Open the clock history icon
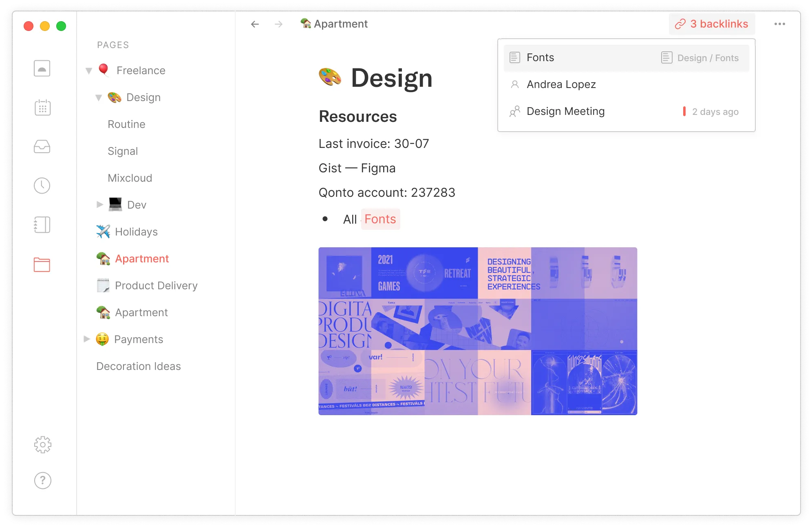This screenshot has width=812, height=528. pyautogui.click(x=42, y=186)
